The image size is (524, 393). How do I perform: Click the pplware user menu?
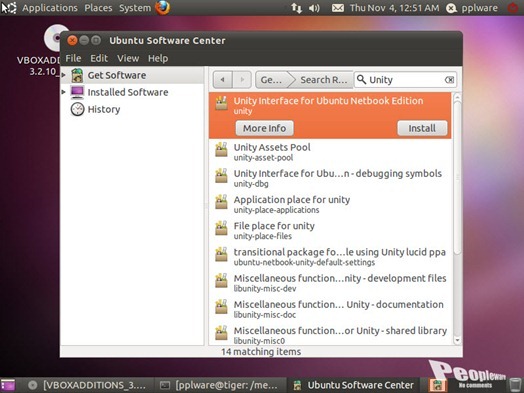480,8
